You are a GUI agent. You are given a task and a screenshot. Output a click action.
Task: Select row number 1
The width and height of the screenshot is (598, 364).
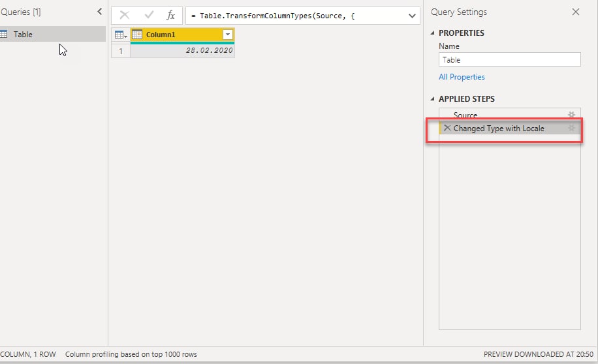pos(121,51)
